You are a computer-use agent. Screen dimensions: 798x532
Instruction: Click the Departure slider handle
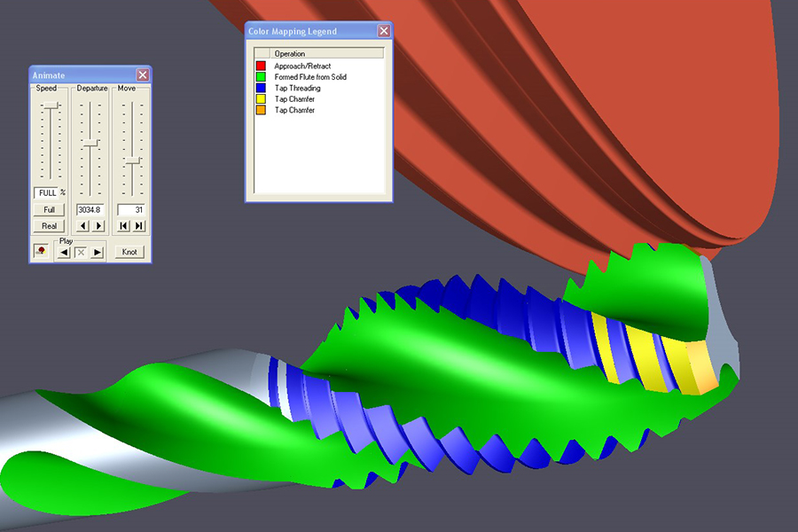point(90,142)
